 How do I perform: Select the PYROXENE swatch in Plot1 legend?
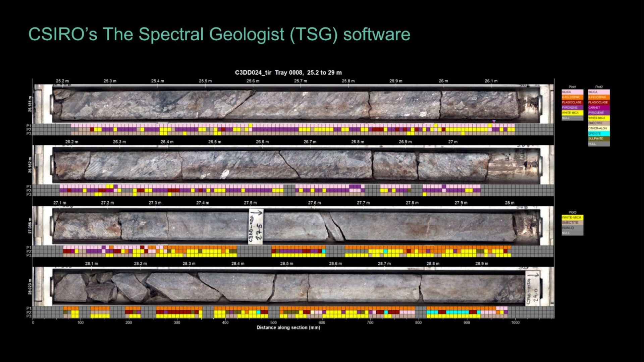(572, 108)
